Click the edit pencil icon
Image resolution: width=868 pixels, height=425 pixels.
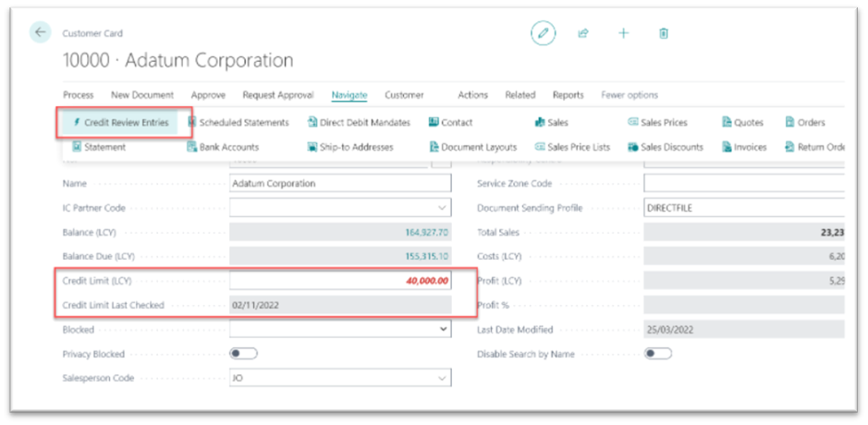[x=543, y=33]
